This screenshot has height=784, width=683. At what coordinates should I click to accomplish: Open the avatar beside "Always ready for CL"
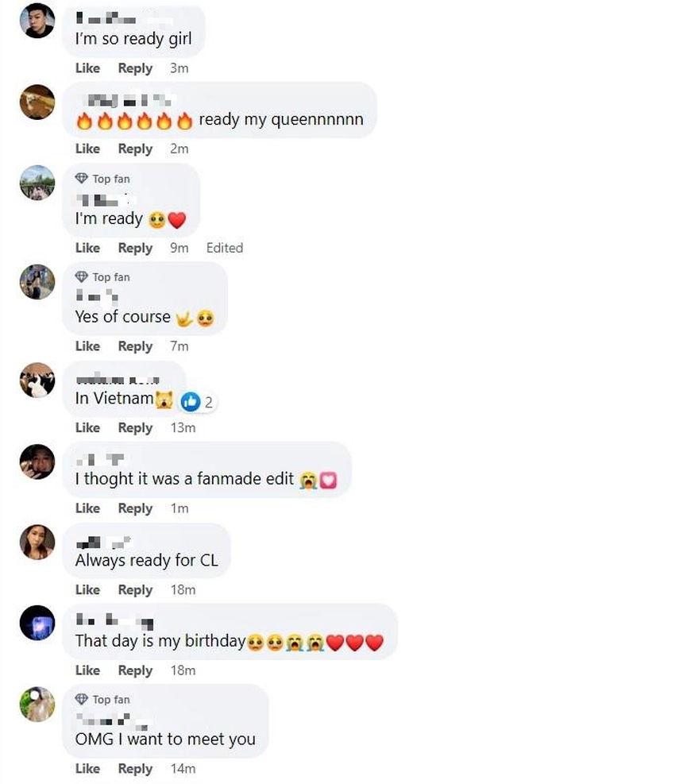pyautogui.click(x=37, y=542)
